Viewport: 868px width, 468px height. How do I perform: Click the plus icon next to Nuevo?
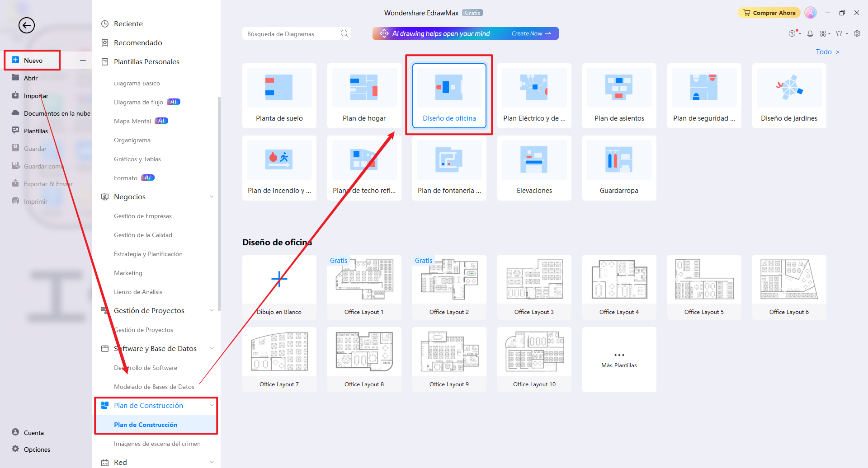click(x=83, y=61)
